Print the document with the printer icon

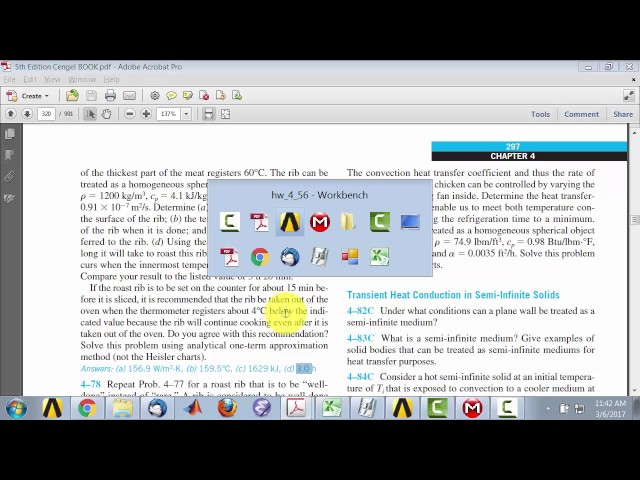point(110,96)
